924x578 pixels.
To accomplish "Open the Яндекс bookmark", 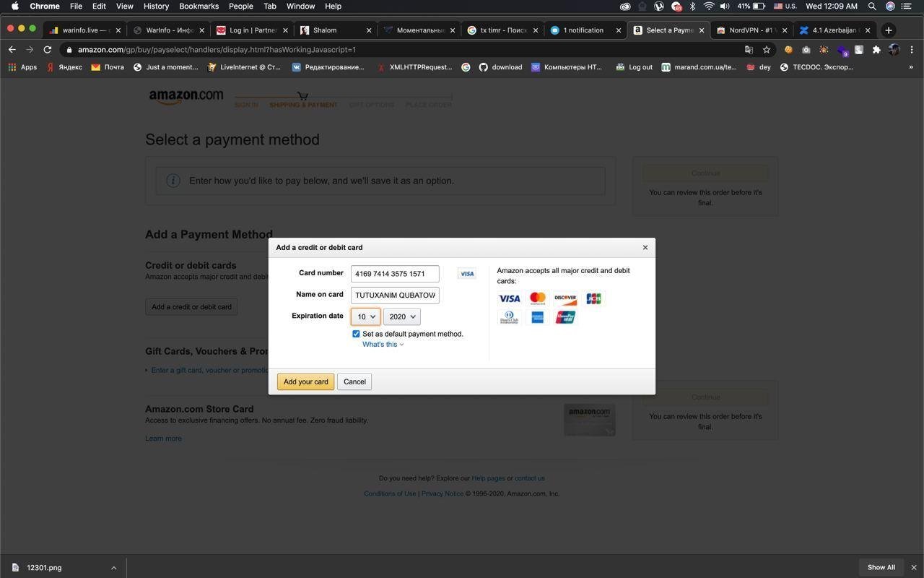I will 64,67.
